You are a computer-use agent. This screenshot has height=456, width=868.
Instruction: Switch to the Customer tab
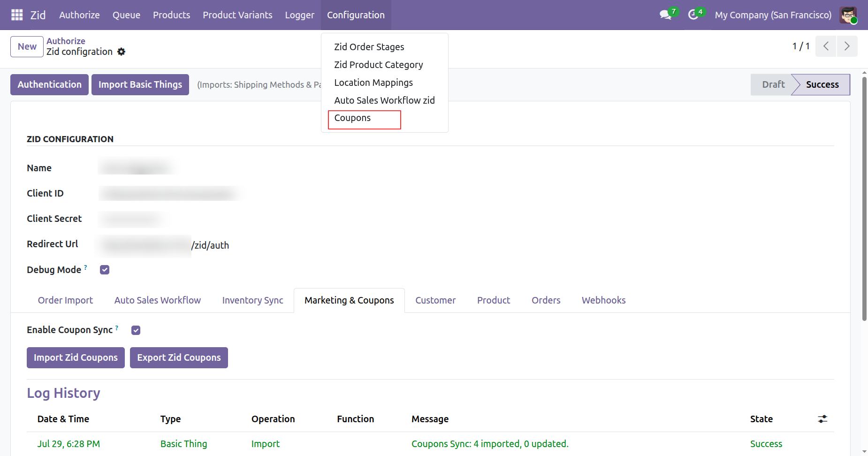(x=435, y=300)
